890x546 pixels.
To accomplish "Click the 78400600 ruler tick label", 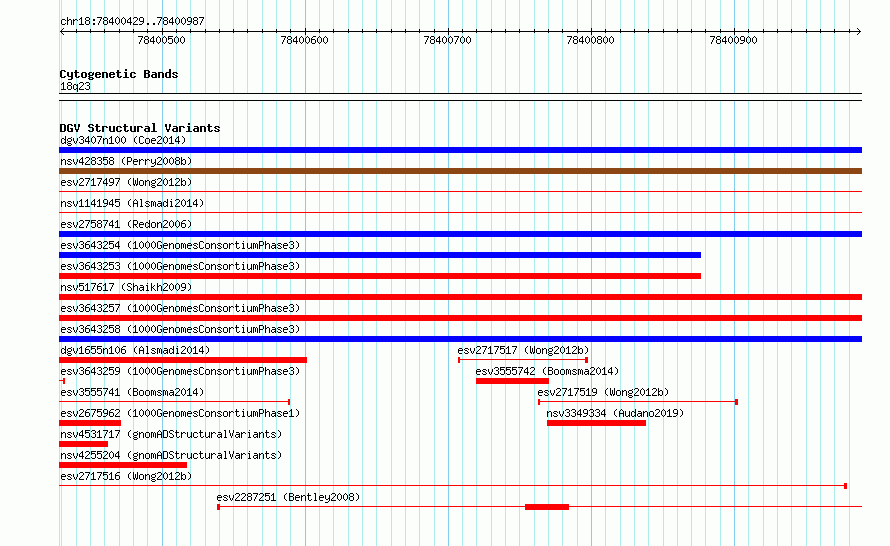I will click(x=304, y=40).
